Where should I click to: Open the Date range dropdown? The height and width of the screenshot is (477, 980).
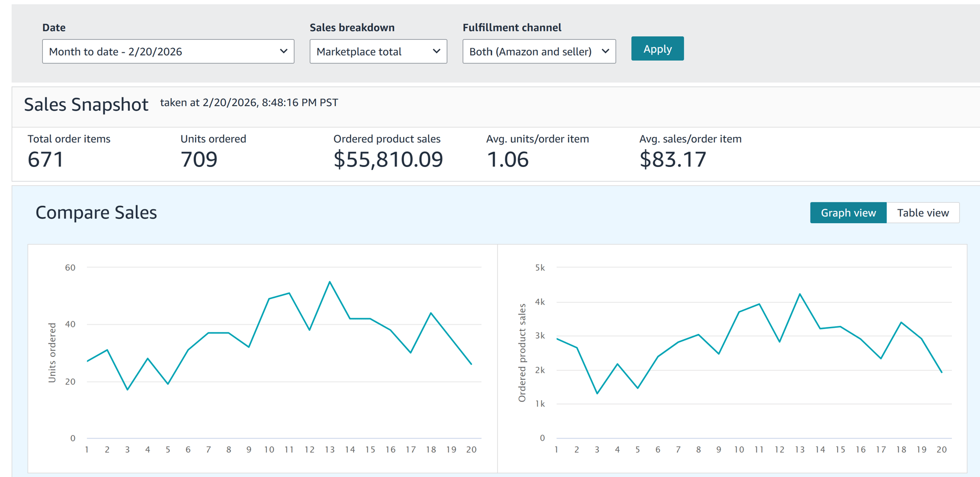[x=168, y=52]
